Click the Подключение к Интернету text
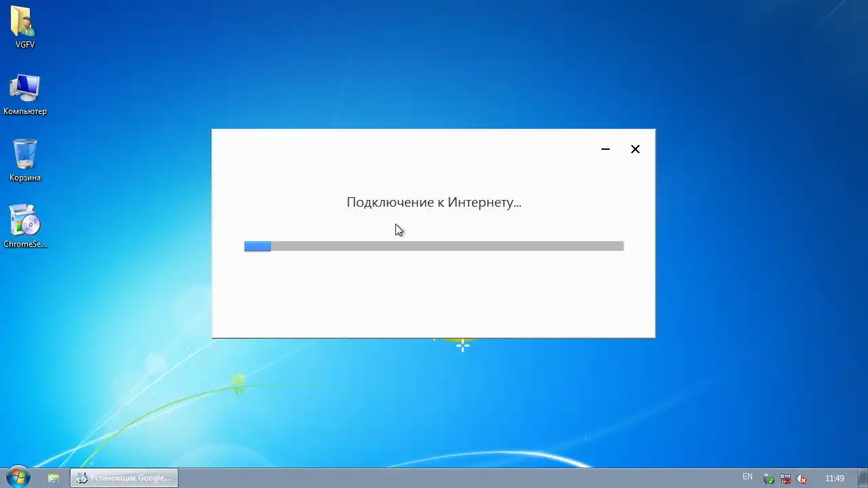This screenshot has height=488, width=868. 434,202
